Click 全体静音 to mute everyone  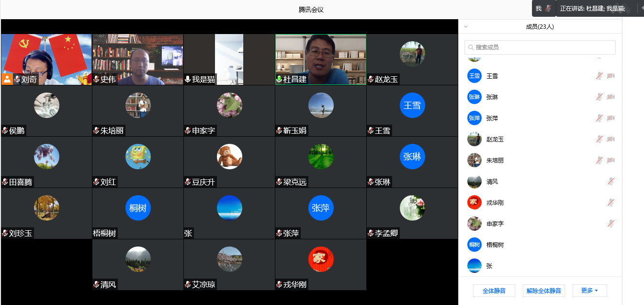pos(494,291)
